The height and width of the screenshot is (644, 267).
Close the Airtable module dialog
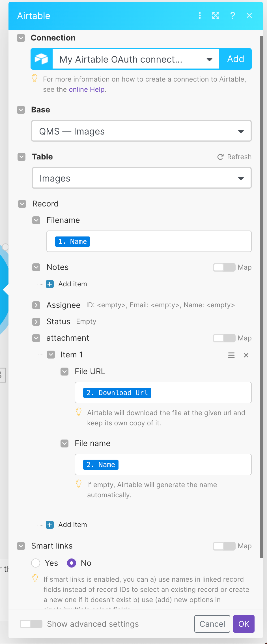tap(249, 16)
